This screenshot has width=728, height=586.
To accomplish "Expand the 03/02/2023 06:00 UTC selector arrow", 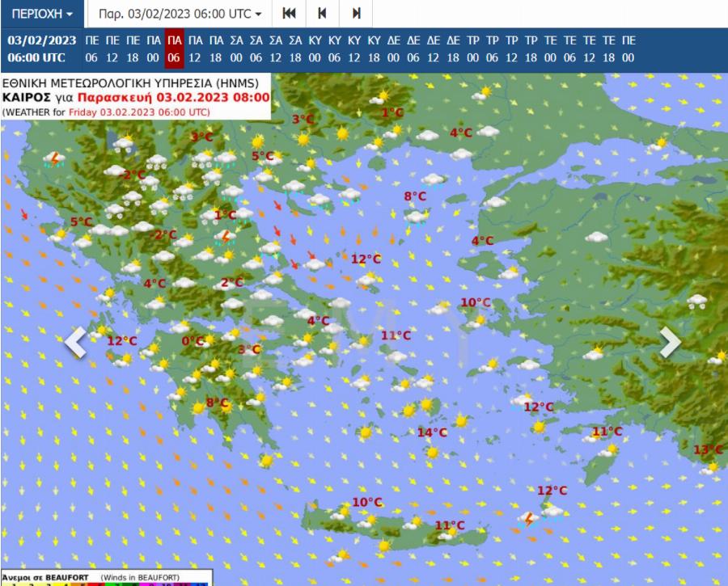I will pos(259,14).
